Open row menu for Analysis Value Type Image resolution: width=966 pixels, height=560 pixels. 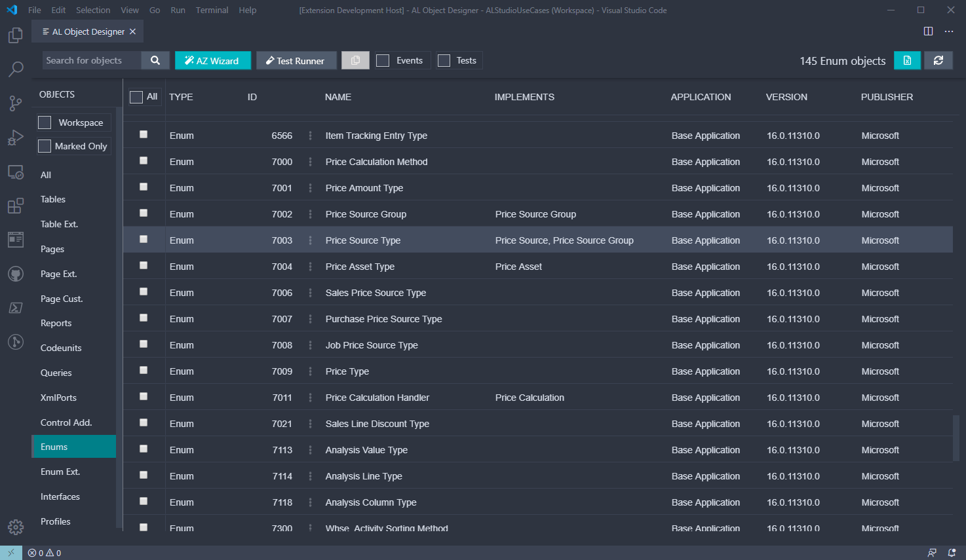click(311, 450)
